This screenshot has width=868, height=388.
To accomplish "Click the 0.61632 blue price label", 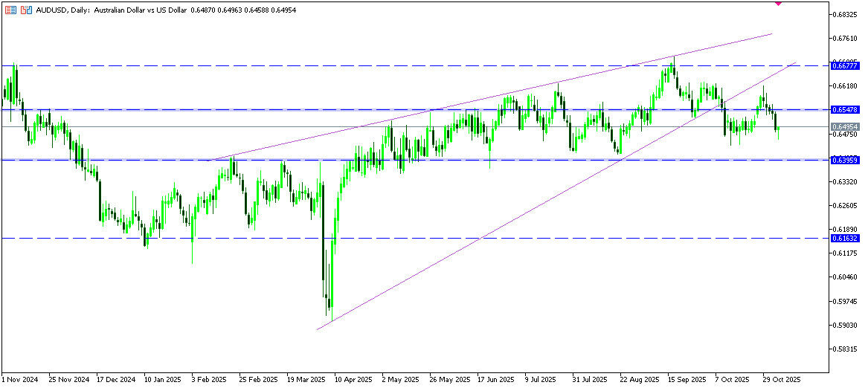I will pyautogui.click(x=846, y=239).
